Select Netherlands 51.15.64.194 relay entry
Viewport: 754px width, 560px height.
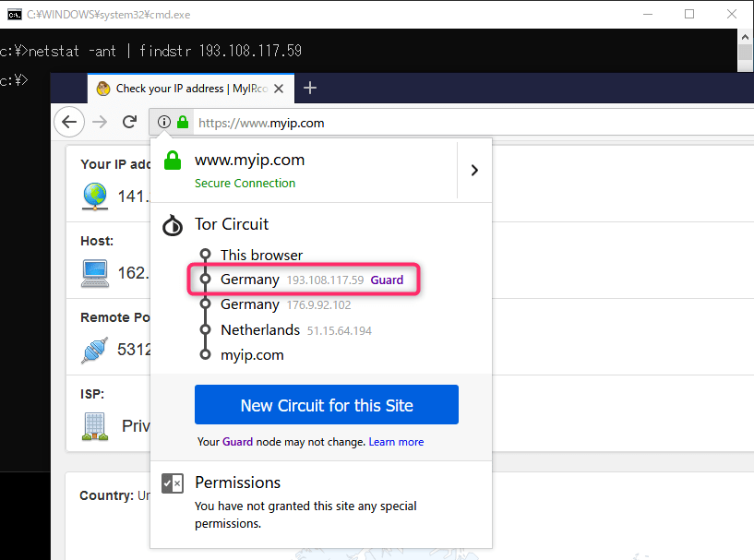(296, 330)
